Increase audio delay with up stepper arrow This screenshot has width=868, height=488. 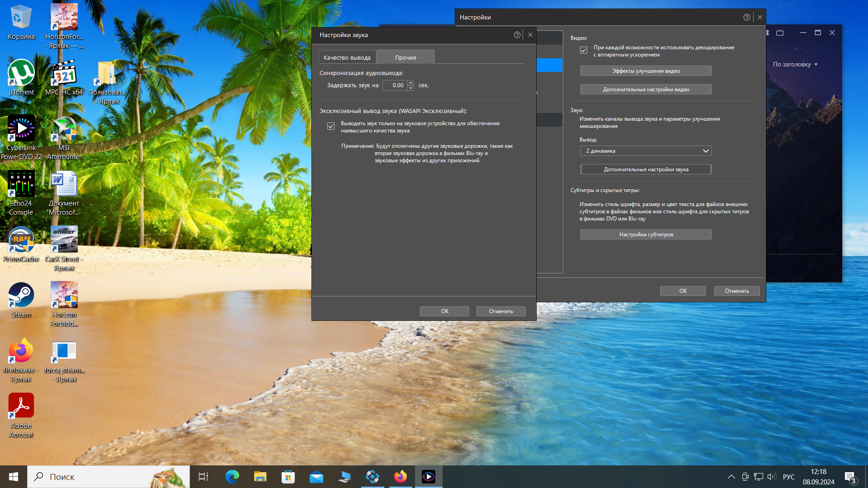click(410, 83)
